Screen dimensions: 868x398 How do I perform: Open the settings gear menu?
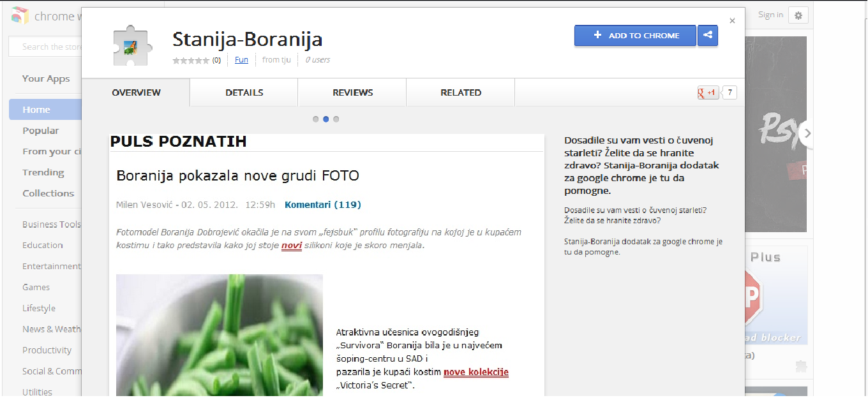click(798, 15)
